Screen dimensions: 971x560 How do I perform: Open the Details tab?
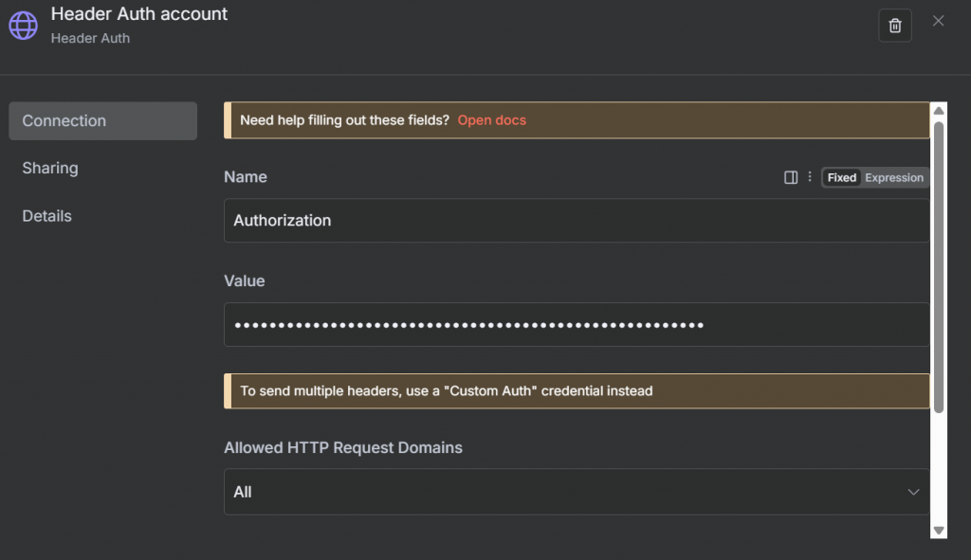(47, 216)
